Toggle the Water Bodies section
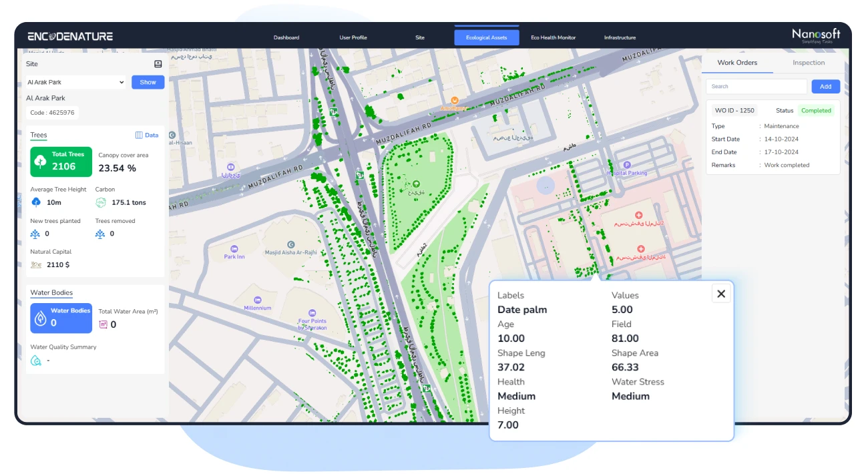The height and width of the screenshot is (474, 868). tap(51, 292)
